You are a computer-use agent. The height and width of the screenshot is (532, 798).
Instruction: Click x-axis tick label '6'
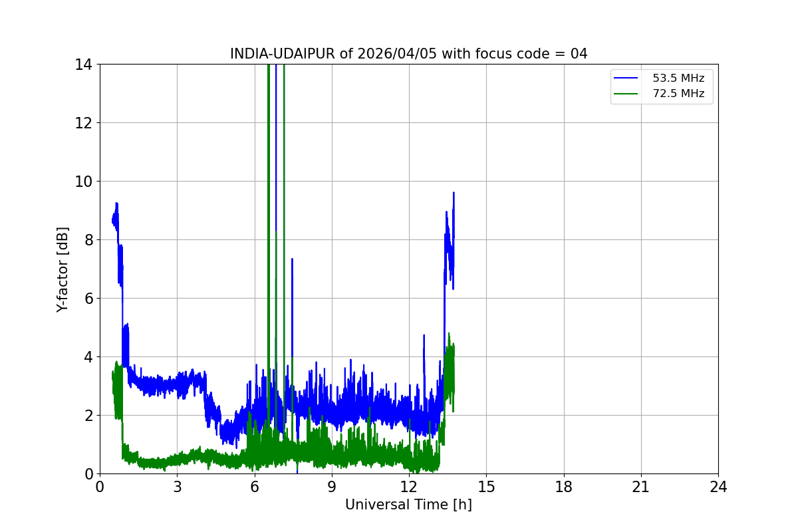coord(254,486)
